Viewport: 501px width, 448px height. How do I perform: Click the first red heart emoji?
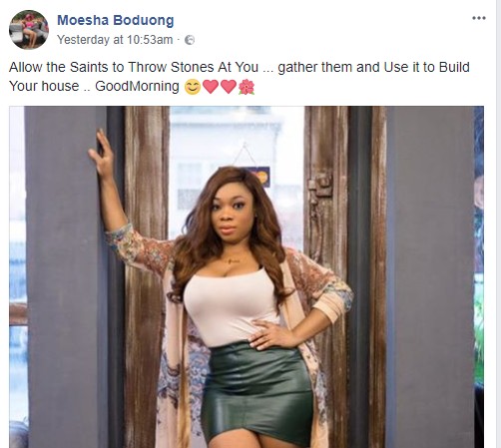click(x=211, y=87)
